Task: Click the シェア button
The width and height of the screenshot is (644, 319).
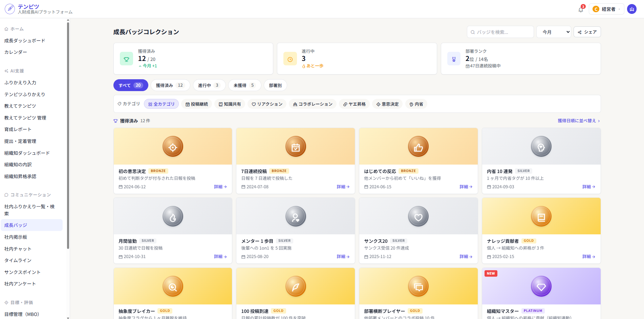Action: [x=587, y=32]
